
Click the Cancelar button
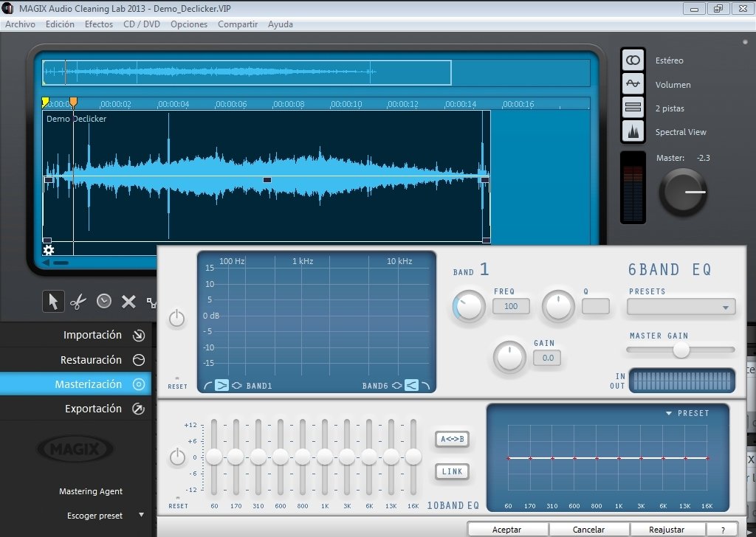(588, 530)
